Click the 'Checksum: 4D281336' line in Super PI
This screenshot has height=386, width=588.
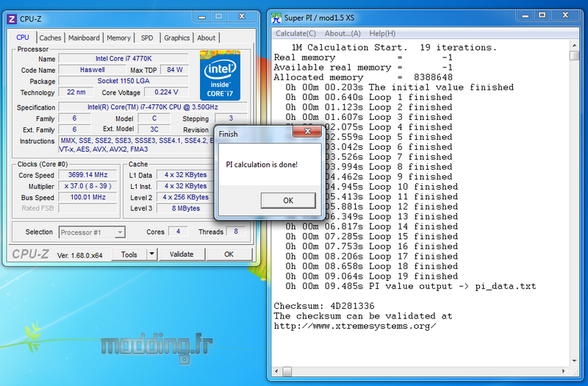tap(324, 306)
